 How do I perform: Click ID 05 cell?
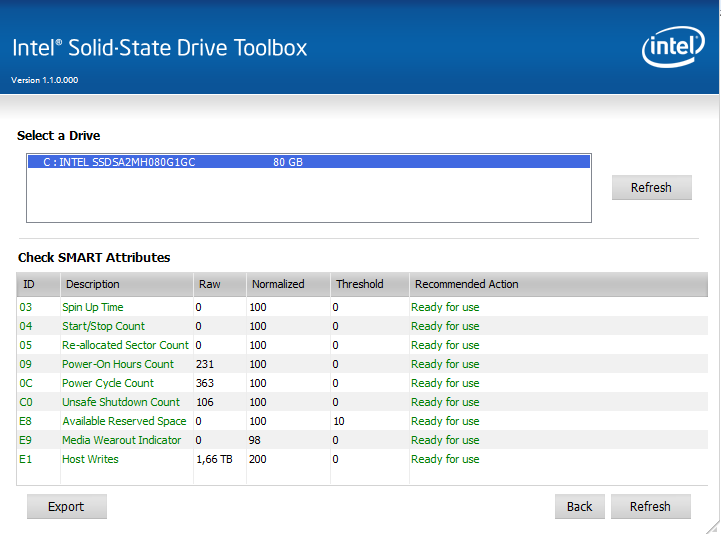(26, 345)
